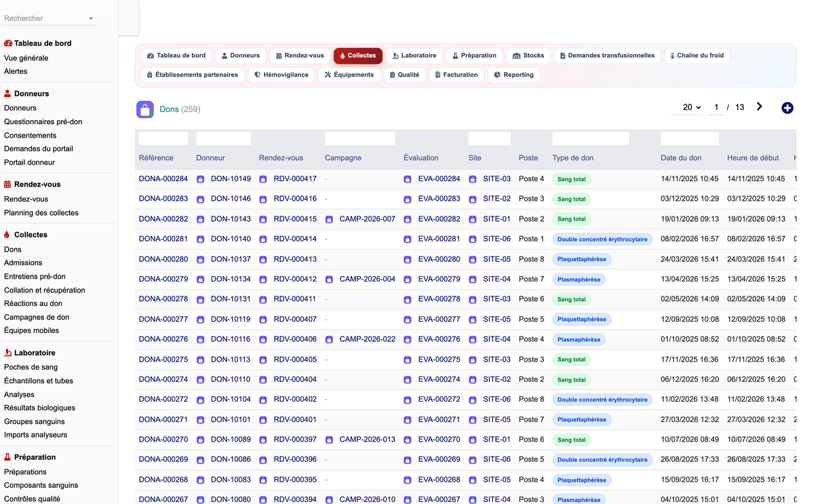Click donor icon beside DON-10149
This screenshot has height=504, width=814.
(x=200, y=180)
